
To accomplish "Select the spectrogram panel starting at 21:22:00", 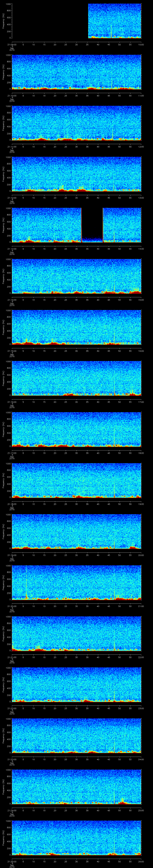I will [76, 685].
